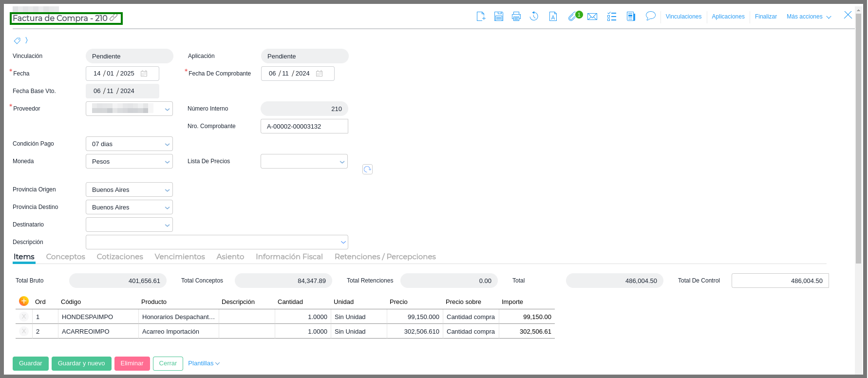Open attachments paperclip icon

(572, 17)
